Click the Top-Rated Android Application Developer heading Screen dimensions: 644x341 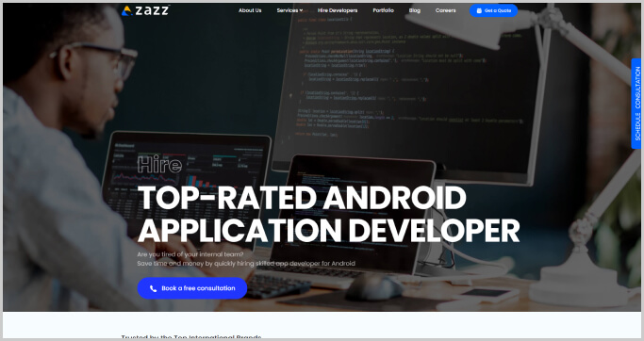(328, 215)
